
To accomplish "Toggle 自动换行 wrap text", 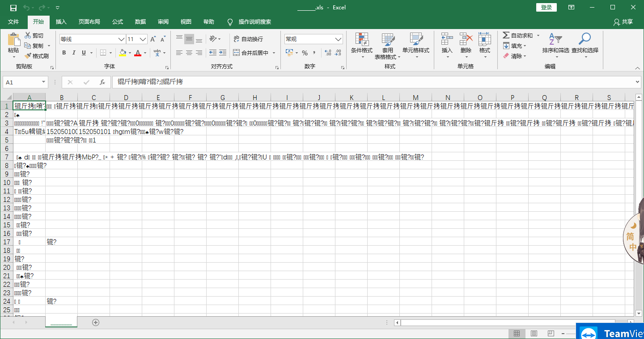I will coord(248,39).
